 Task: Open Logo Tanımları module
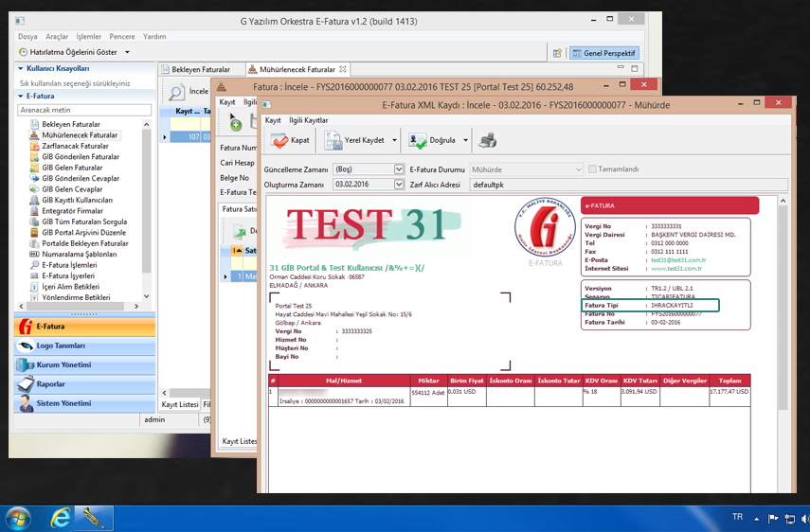tap(84, 346)
